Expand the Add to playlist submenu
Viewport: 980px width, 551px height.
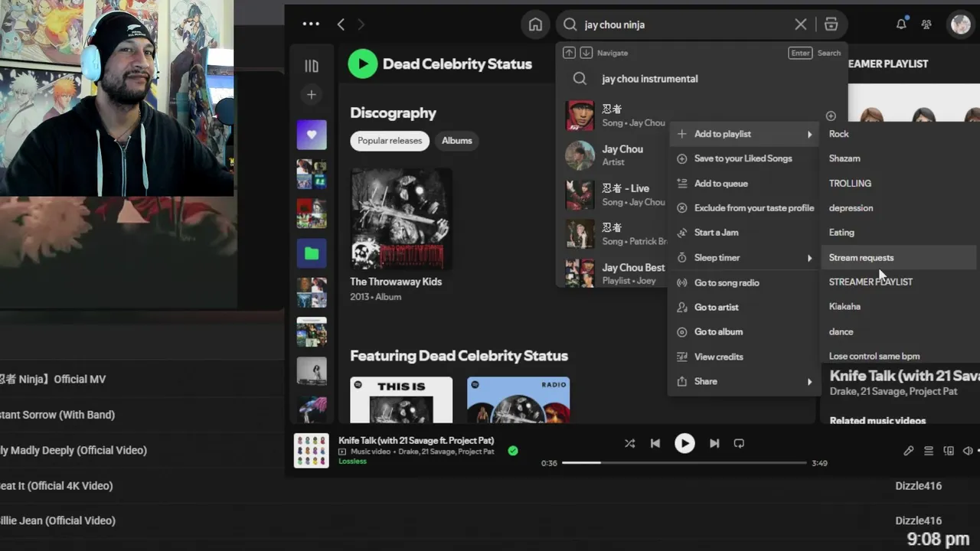coord(744,134)
